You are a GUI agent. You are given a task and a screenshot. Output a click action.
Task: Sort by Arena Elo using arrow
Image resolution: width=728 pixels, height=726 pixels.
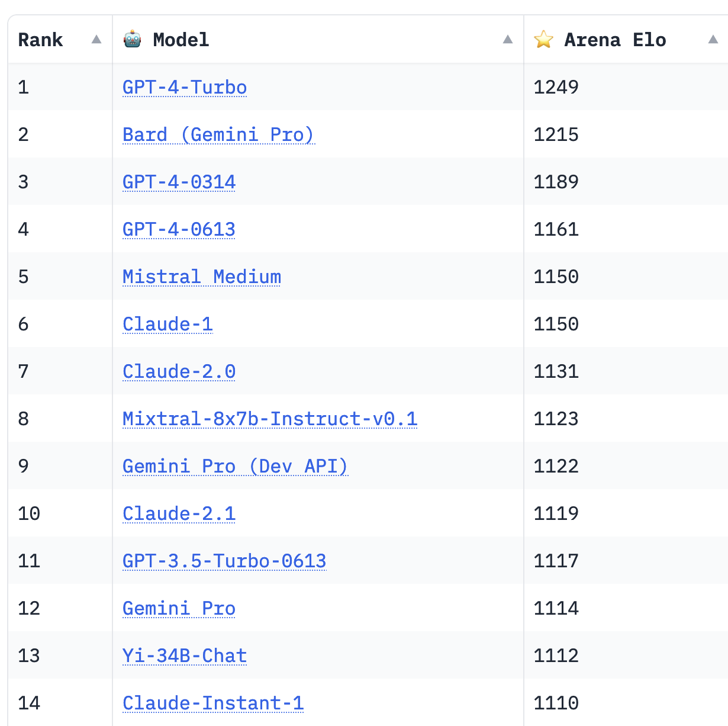pos(713,39)
